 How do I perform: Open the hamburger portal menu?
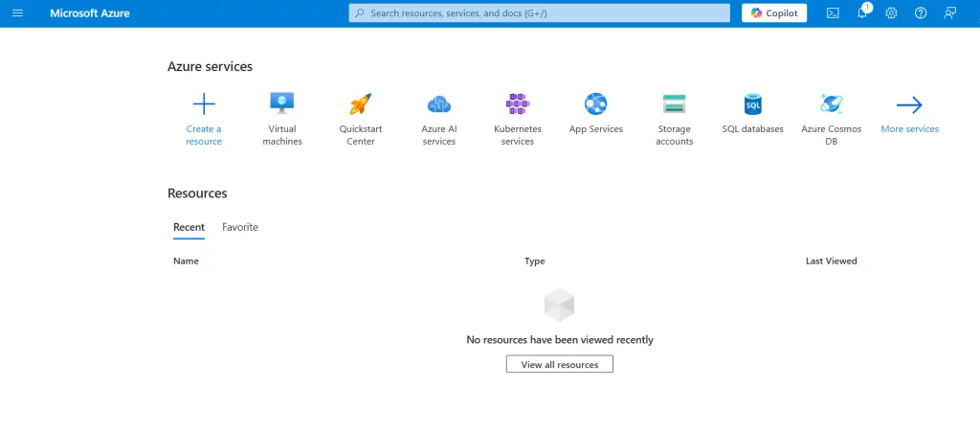pos(17,13)
